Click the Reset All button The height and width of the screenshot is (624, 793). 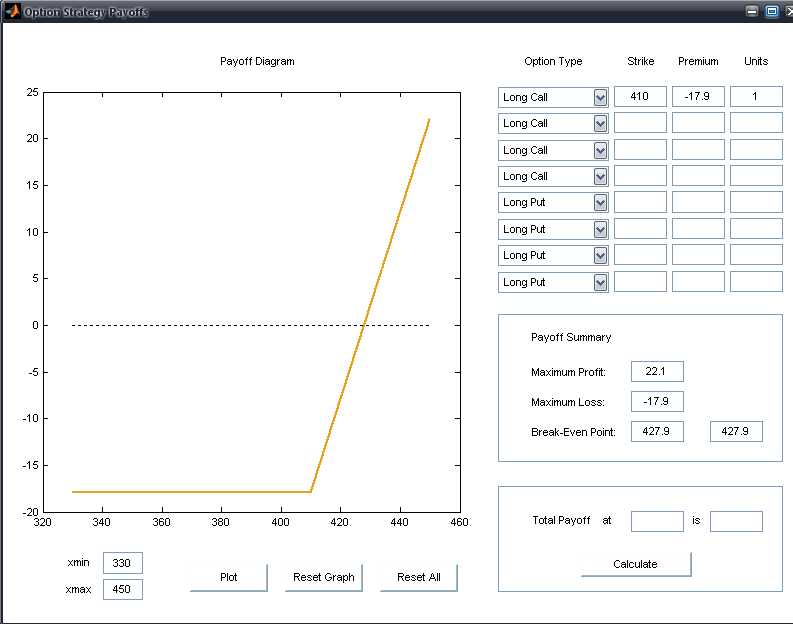[419, 577]
